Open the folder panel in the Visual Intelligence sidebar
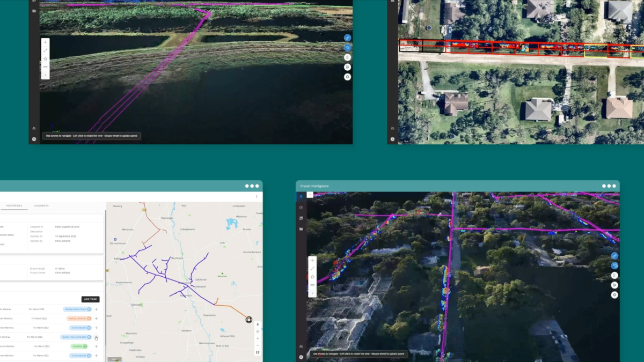Viewport: 644px width, 362px height. [x=301, y=228]
